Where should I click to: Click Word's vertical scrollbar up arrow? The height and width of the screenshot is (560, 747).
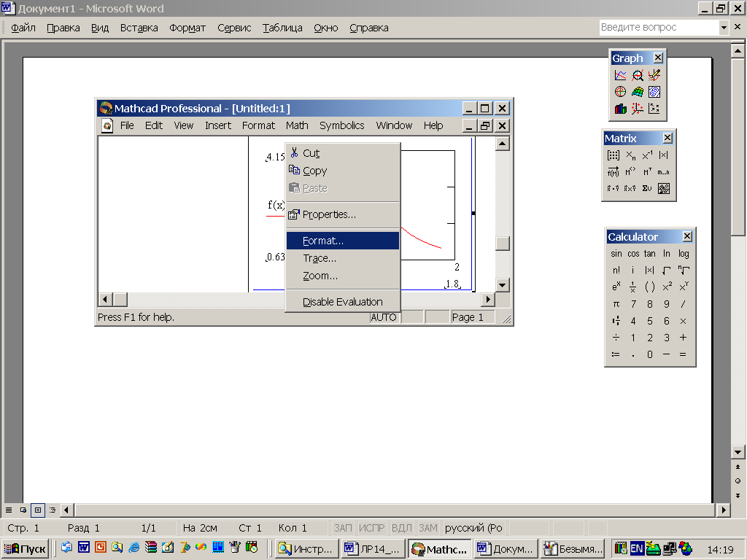pyautogui.click(x=738, y=50)
